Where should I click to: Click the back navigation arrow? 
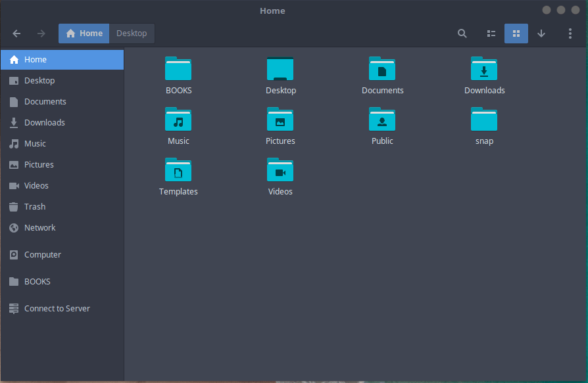[16, 33]
